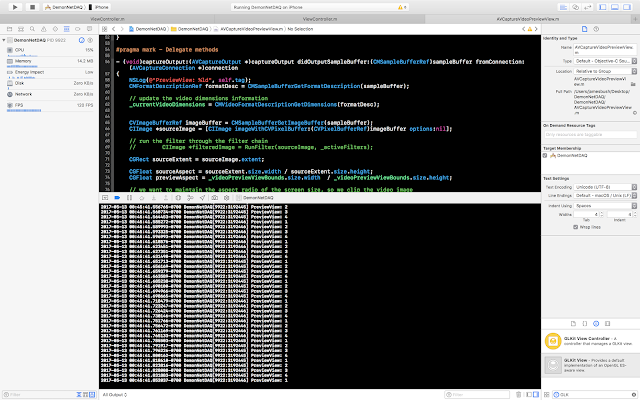Show the version editor
The height and width of the screenshot is (400, 640).
[588, 7]
